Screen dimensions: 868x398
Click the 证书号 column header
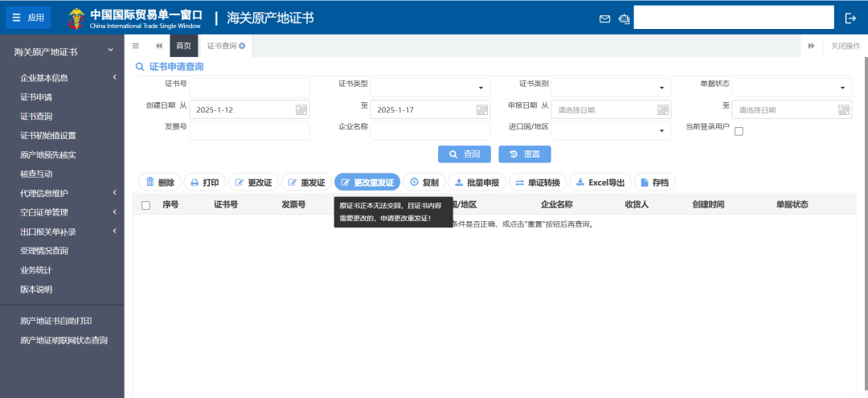pyautogui.click(x=226, y=205)
